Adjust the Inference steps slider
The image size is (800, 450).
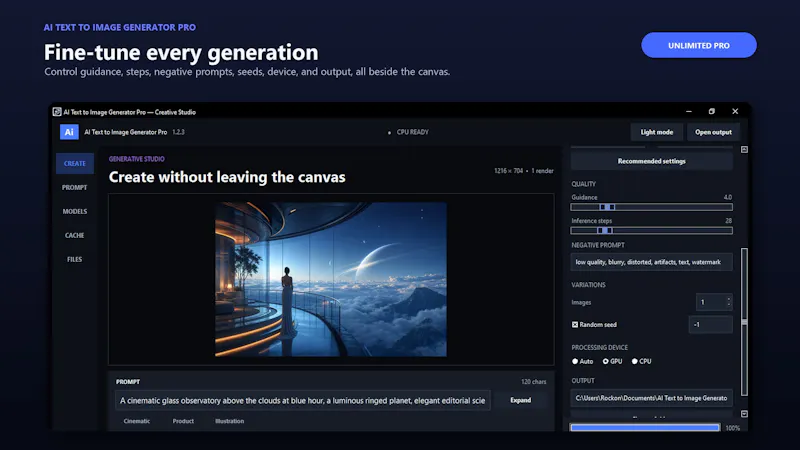point(652,231)
